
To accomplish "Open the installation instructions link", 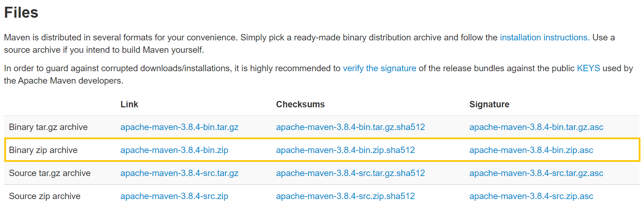I will (x=544, y=38).
